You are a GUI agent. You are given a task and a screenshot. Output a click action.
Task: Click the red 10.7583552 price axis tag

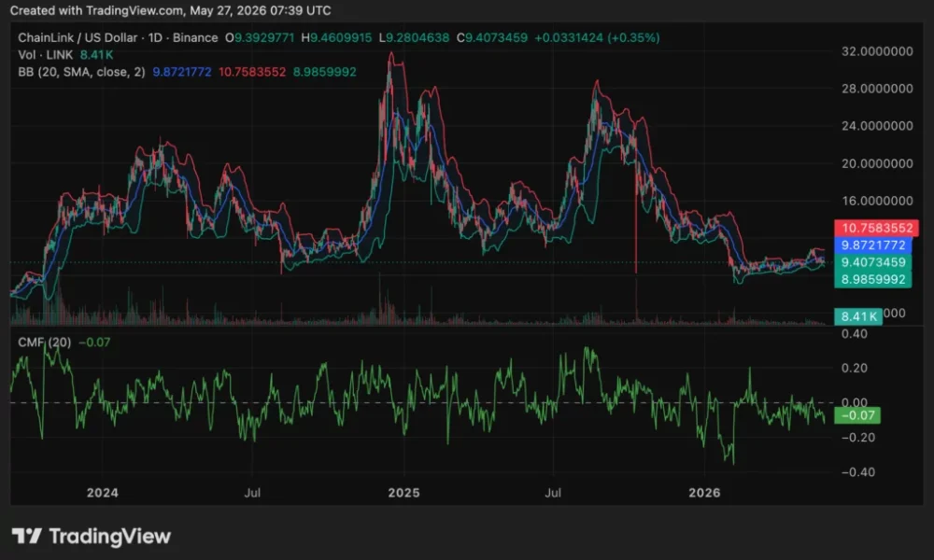[877, 228]
